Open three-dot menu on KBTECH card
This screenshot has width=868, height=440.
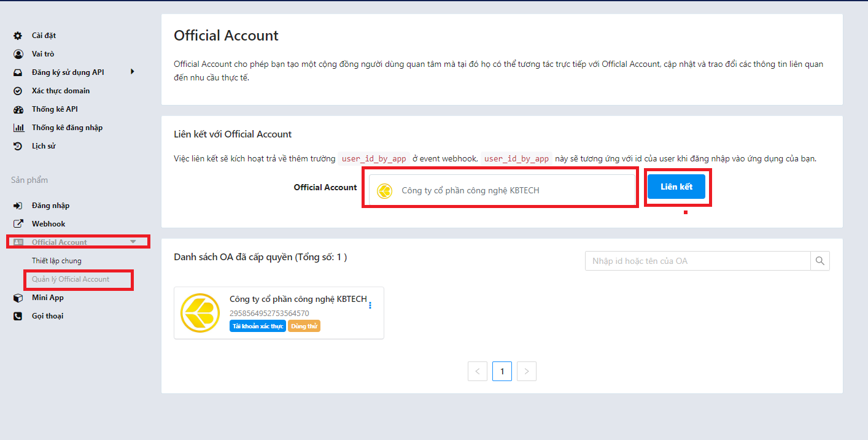point(370,305)
